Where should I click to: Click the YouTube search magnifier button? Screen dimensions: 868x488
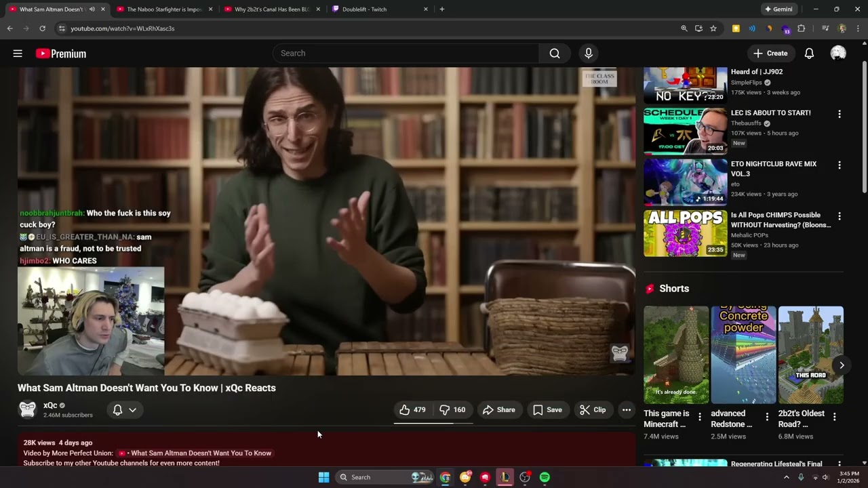point(555,54)
